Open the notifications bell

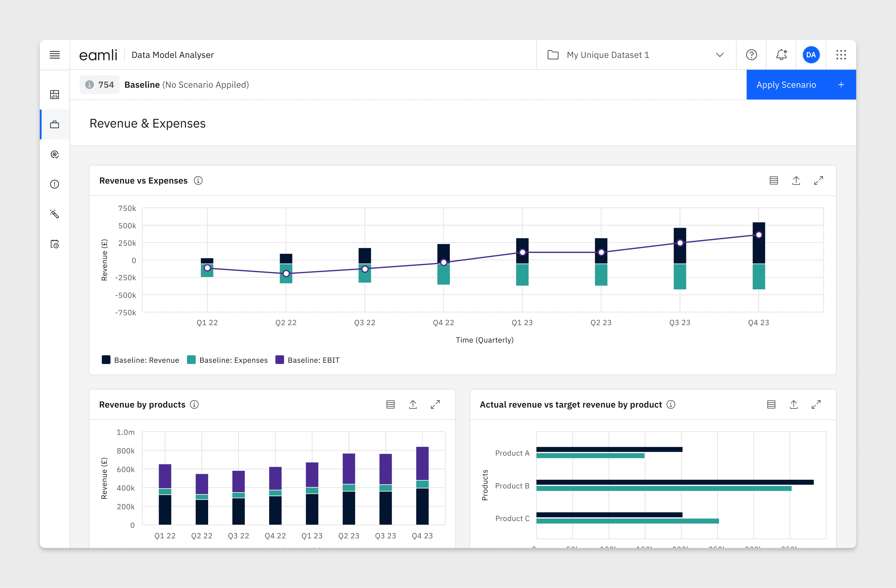[781, 55]
